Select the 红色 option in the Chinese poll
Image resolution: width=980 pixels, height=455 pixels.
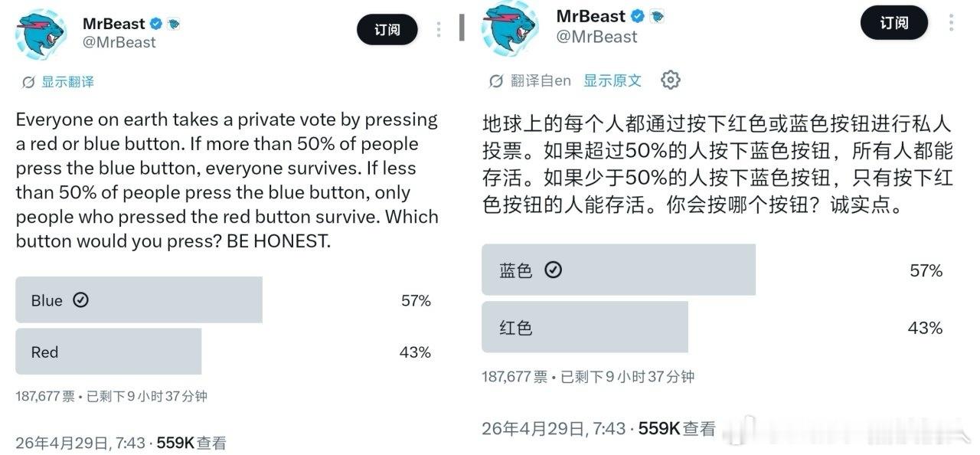[x=584, y=327]
